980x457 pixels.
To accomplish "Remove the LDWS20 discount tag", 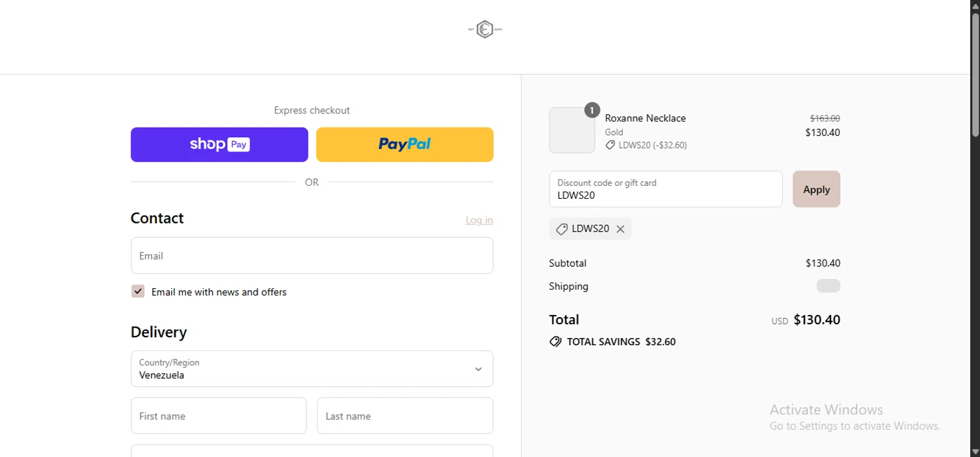I will 621,229.
